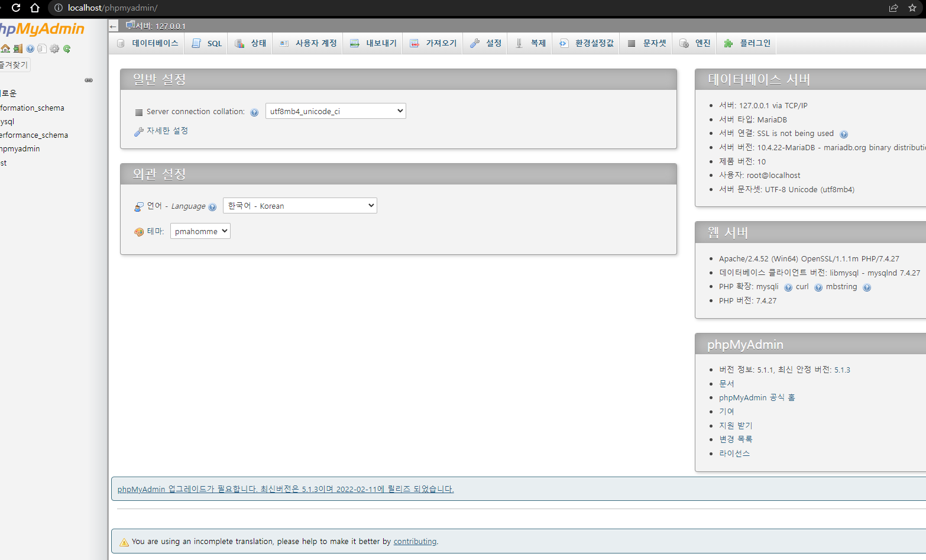This screenshot has height=560, width=926.
Task: Select mysql database in sidebar
Action: point(7,121)
